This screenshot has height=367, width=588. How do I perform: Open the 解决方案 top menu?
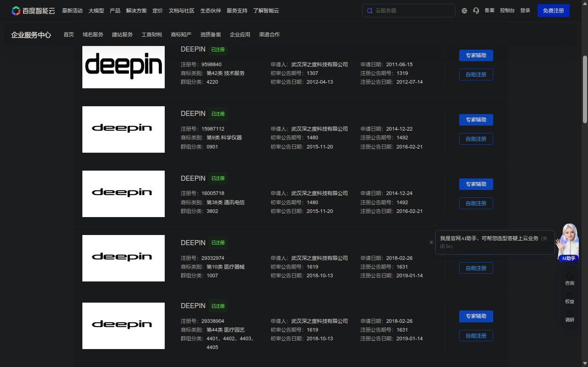pyautogui.click(x=136, y=11)
